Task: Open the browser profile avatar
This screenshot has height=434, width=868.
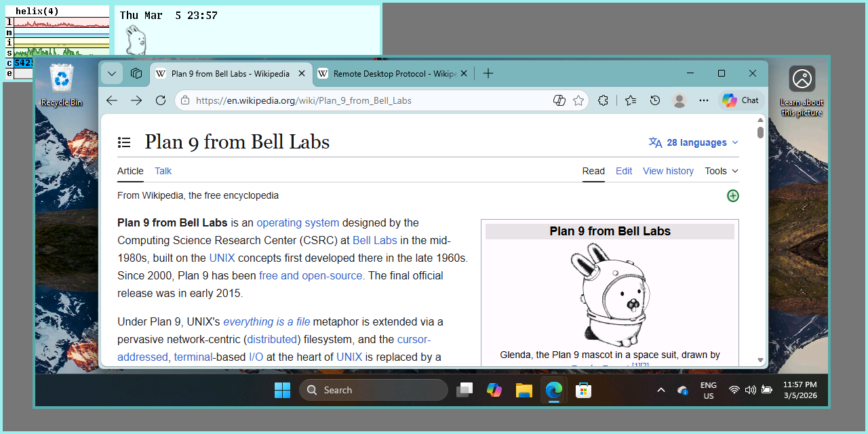Action: click(x=679, y=100)
